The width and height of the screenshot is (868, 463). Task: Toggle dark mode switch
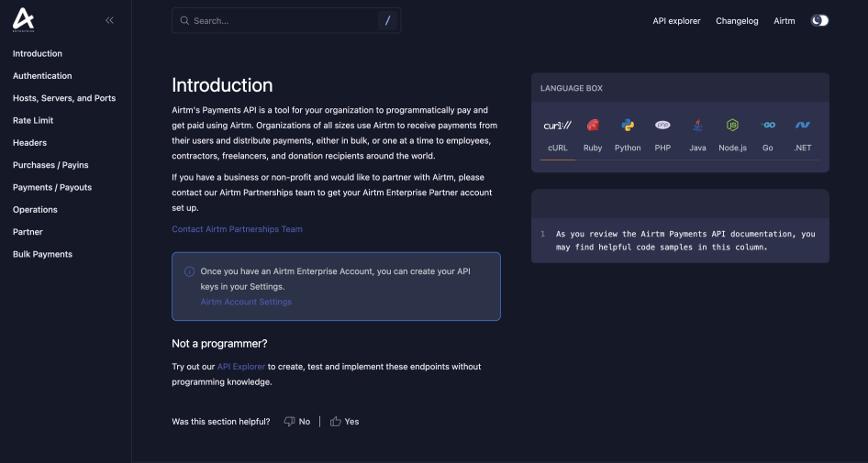820,20
